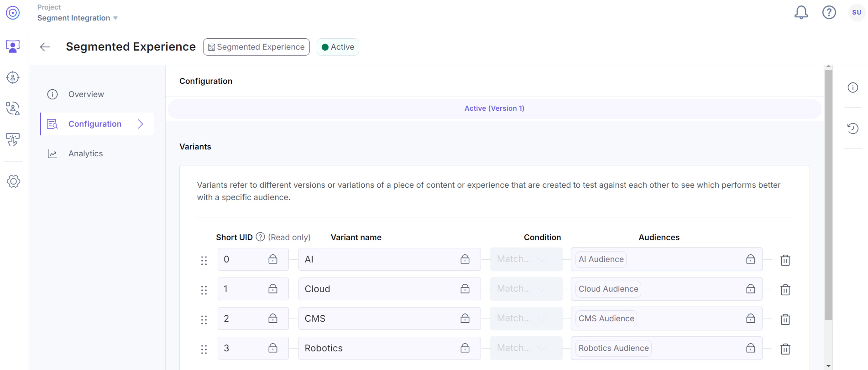
Task: Click the CMS variant name field
Action: (389, 318)
